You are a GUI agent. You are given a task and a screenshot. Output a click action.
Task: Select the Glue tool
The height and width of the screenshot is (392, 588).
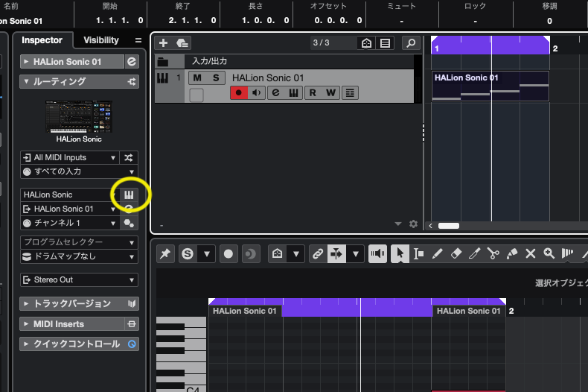pos(512,254)
